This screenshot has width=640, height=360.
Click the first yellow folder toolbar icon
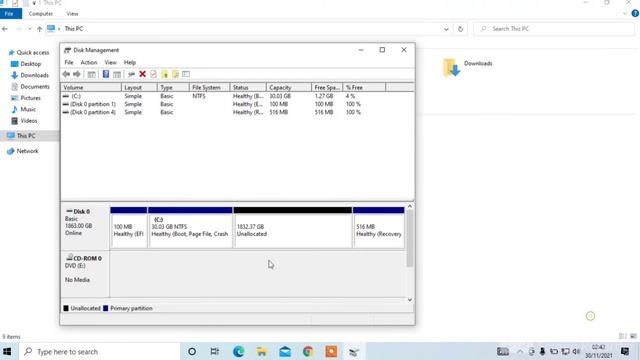pos(165,74)
